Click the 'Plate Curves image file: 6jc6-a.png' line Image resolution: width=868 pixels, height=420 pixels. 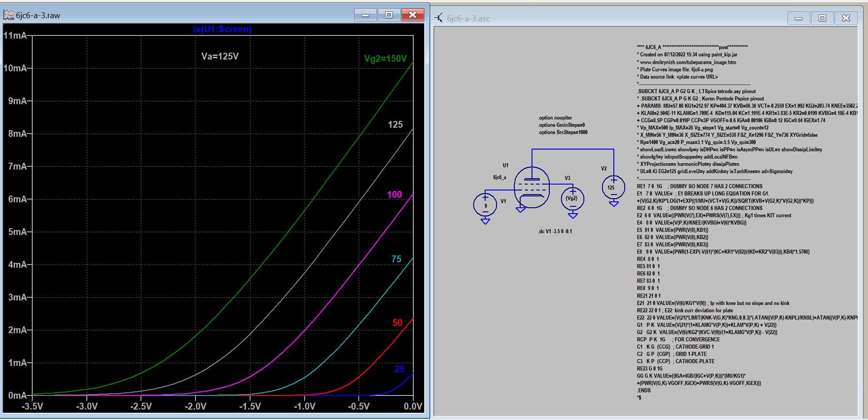point(675,70)
